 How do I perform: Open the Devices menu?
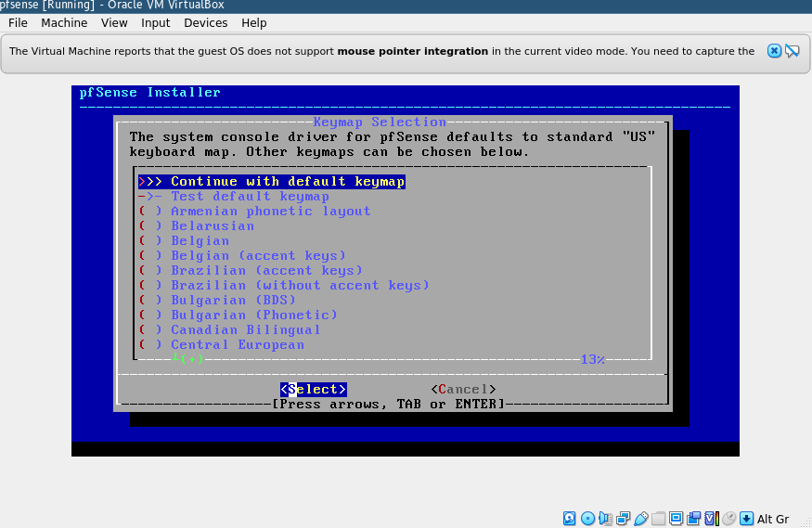(206, 23)
